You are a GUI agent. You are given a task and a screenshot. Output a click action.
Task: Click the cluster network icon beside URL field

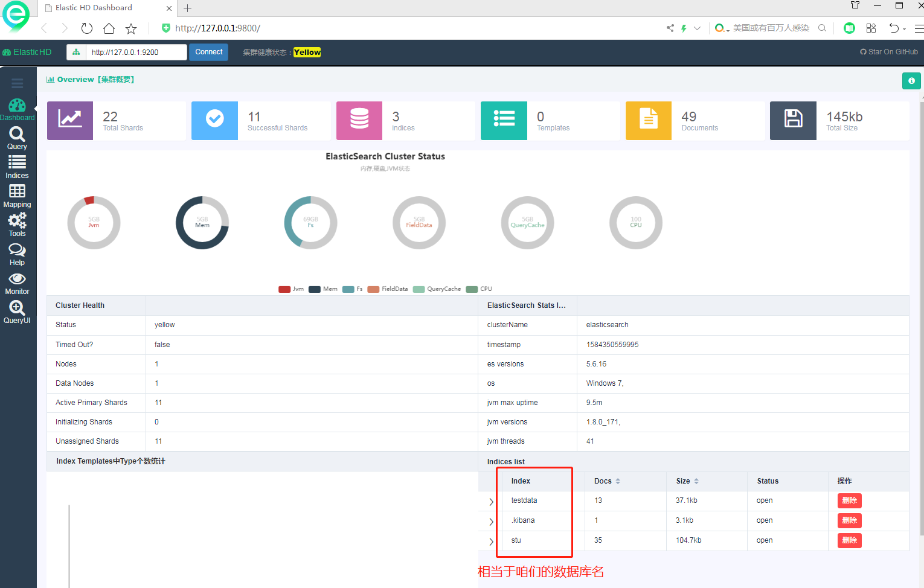pos(76,52)
